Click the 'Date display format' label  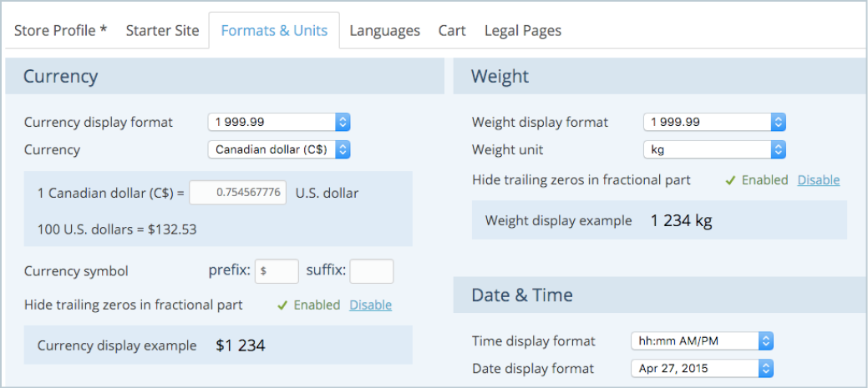coord(533,369)
